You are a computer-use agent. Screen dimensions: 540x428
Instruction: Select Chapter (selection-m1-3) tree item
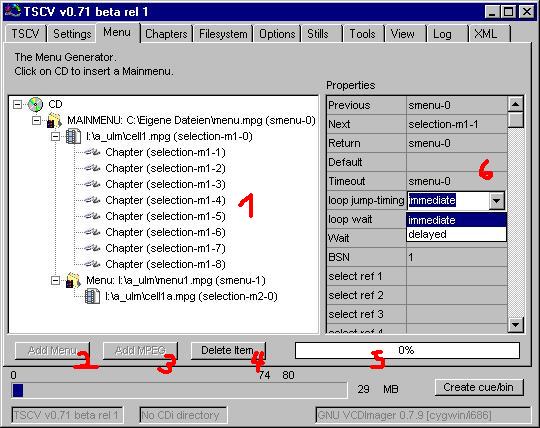click(x=165, y=184)
